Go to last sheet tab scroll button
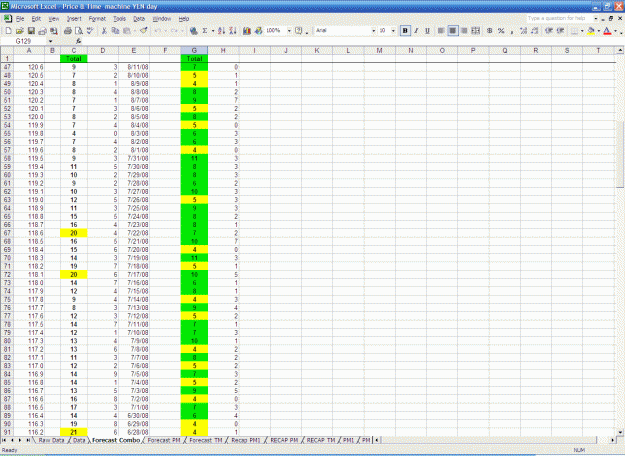The height and width of the screenshot is (456, 625). click(x=28, y=440)
